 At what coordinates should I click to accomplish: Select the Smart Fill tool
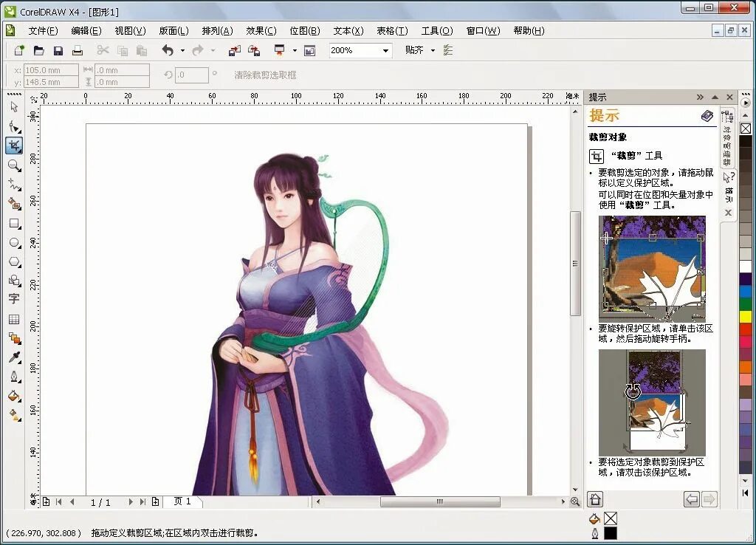tap(14, 204)
